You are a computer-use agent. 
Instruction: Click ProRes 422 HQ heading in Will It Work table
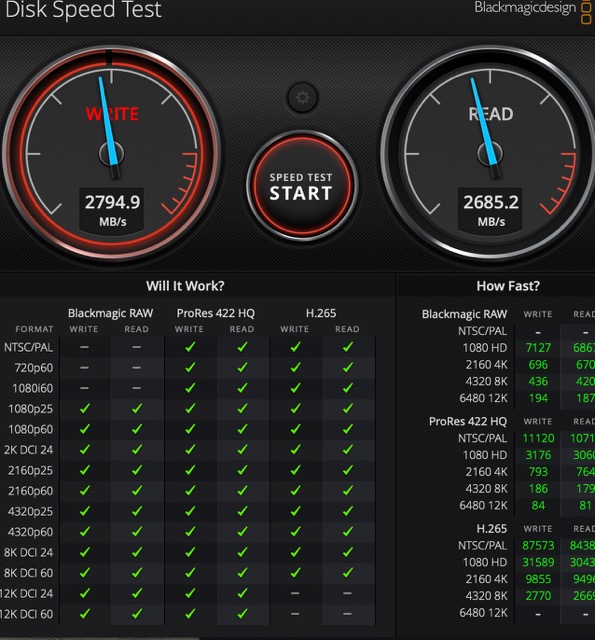[x=215, y=313]
